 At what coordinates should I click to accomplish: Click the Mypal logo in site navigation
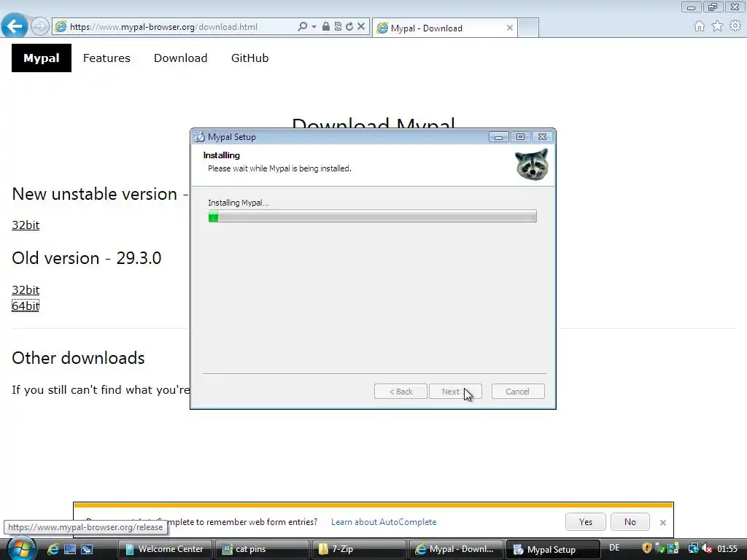coord(42,58)
